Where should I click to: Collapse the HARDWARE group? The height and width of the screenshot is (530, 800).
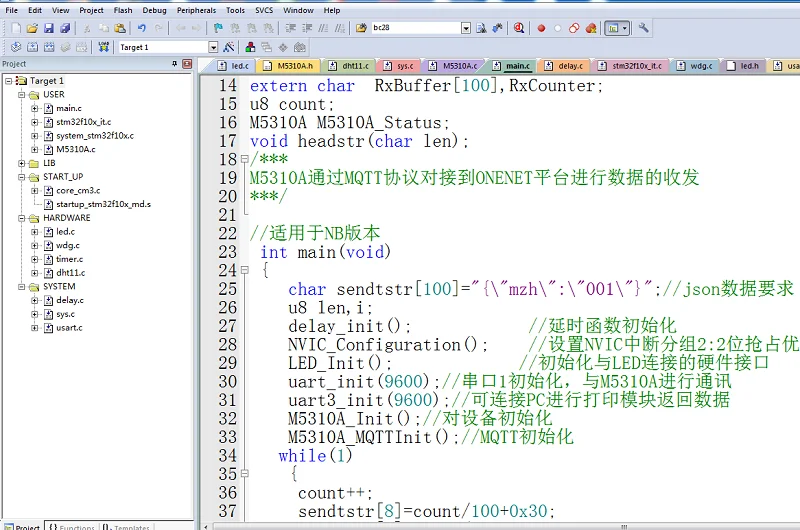point(21,218)
